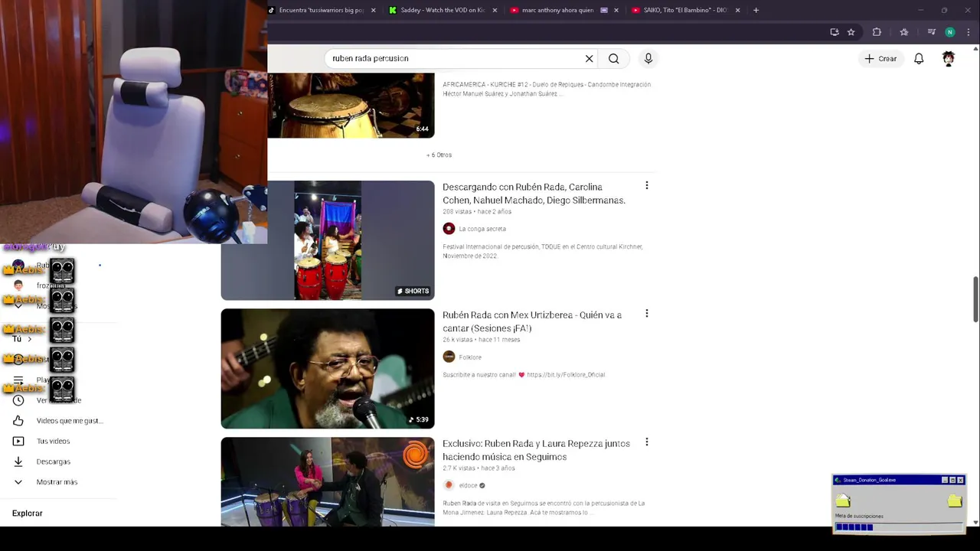Click the eldoce channel avatar
980x551 pixels.
(449, 485)
